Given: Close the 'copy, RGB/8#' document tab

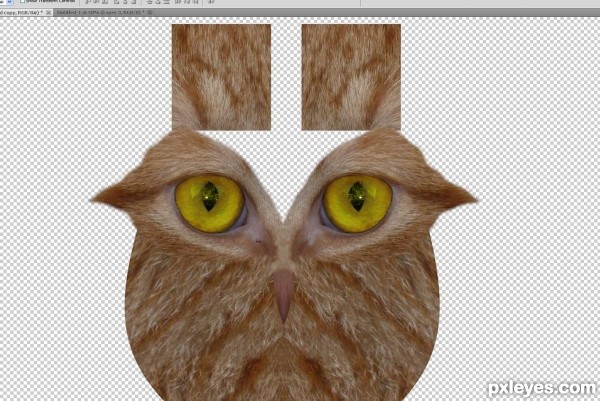Looking at the screenshot, I should click(48, 13).
